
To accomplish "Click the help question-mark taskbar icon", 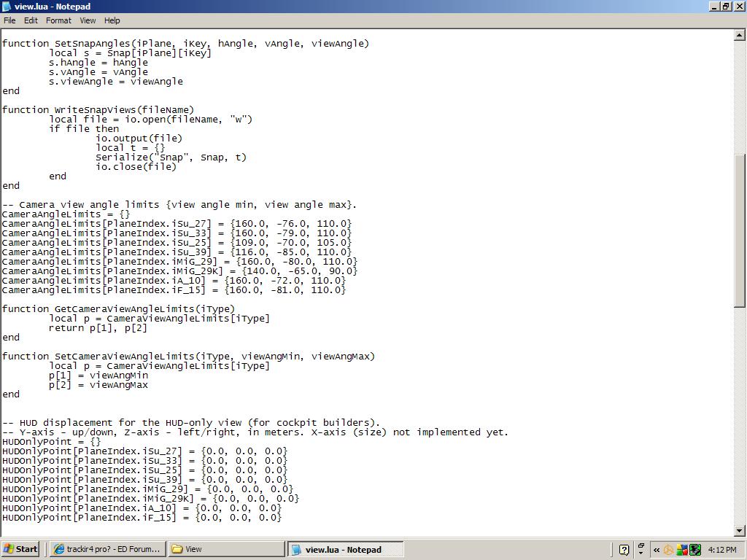I will (624, 550).
